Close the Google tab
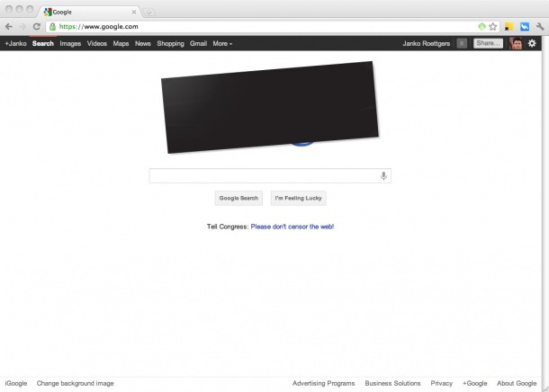 coord(134,12)
